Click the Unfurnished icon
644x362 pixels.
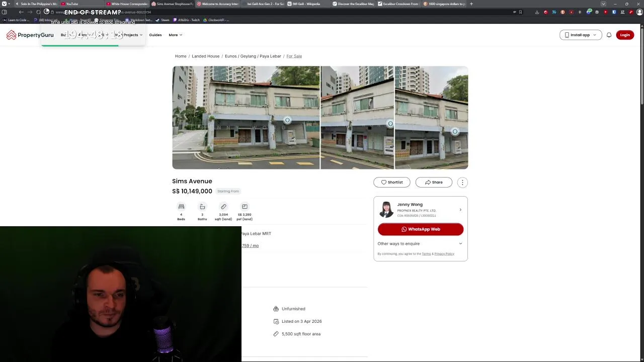coord(276,309)
